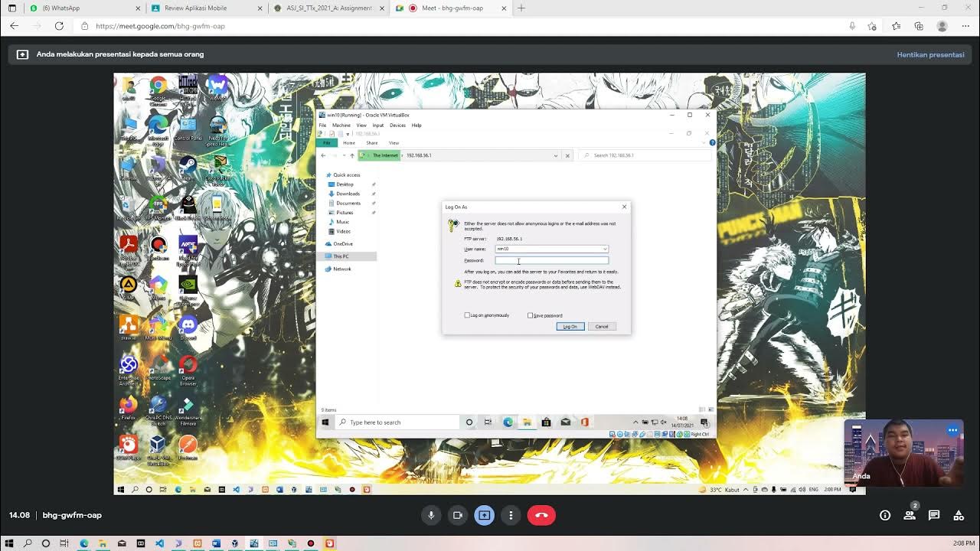
Task: Click host Windows Start button
Action: [10, 543]
